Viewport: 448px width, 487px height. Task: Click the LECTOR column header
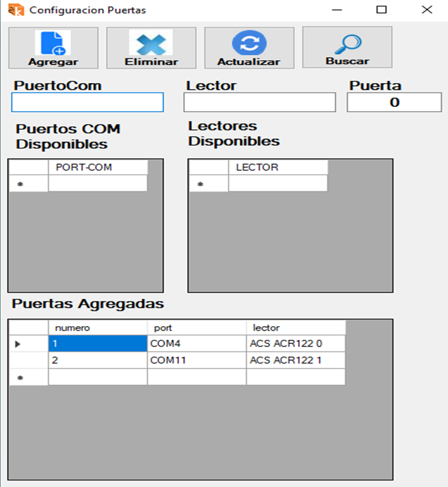(278, 167)
